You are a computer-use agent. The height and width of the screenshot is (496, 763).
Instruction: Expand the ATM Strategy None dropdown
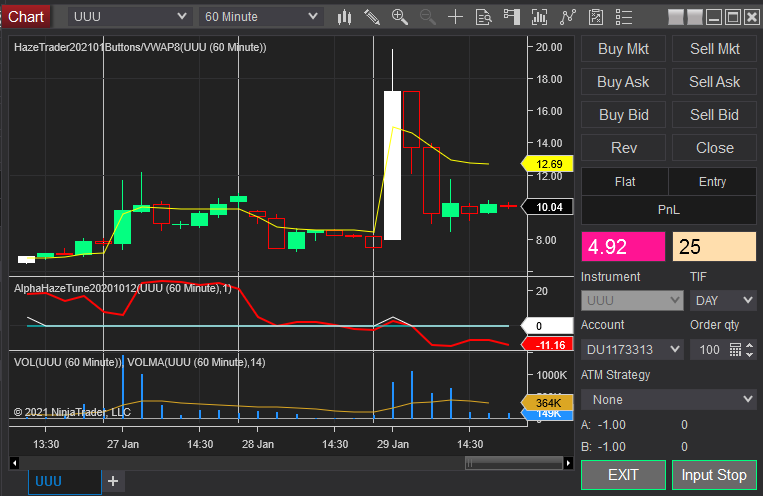click(x=669, y=400)
